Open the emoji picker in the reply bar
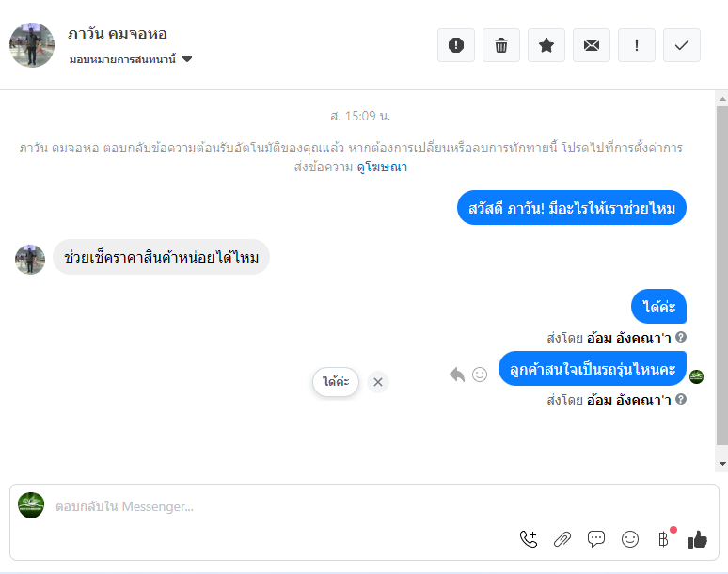The width and height of the screenshot is (728, 574). [630, 539]
